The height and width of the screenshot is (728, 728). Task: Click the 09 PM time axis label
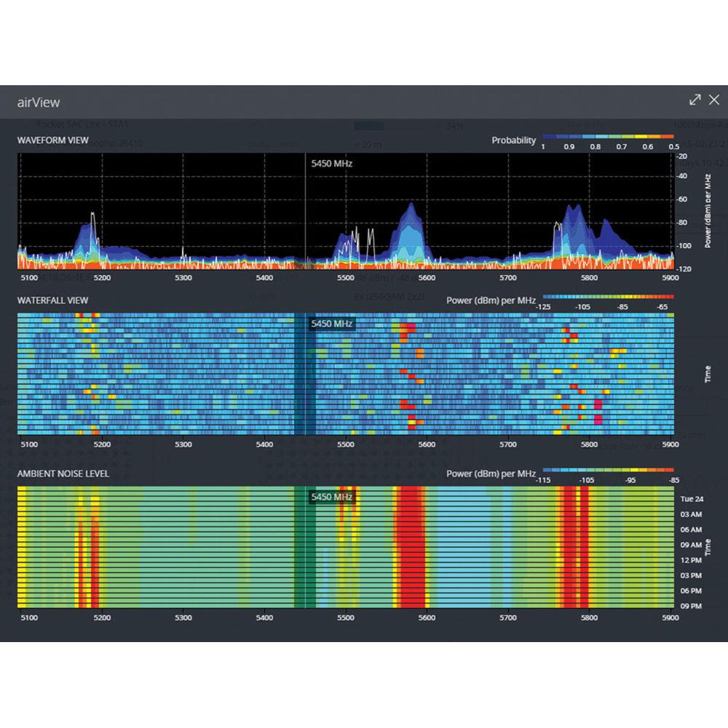[690, 606]
